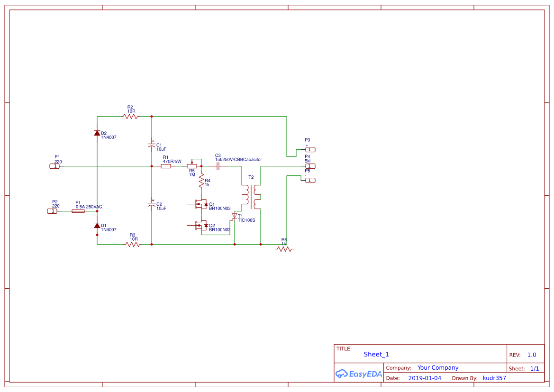This screenshot has height=392, width=554.
Task: Click the R5 1M potentiometer symbol
Action: pos(192,165)
